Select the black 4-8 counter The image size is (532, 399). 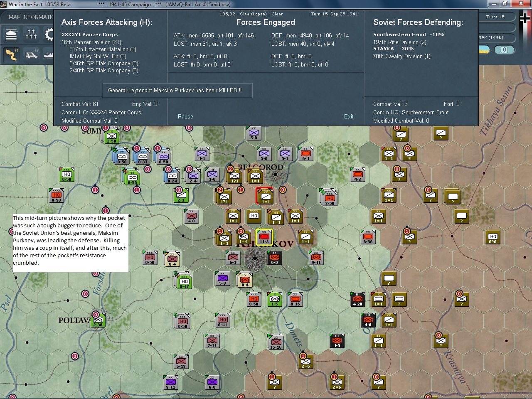pyautogui.click(x=368, y=320)
